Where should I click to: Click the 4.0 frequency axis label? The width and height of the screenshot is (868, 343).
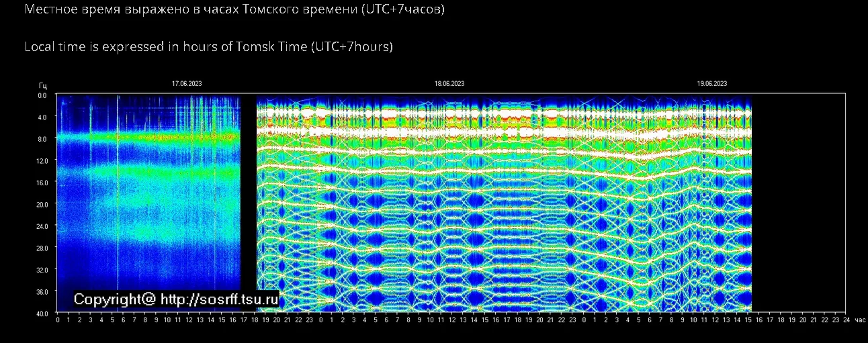click(x=42, y=117)
